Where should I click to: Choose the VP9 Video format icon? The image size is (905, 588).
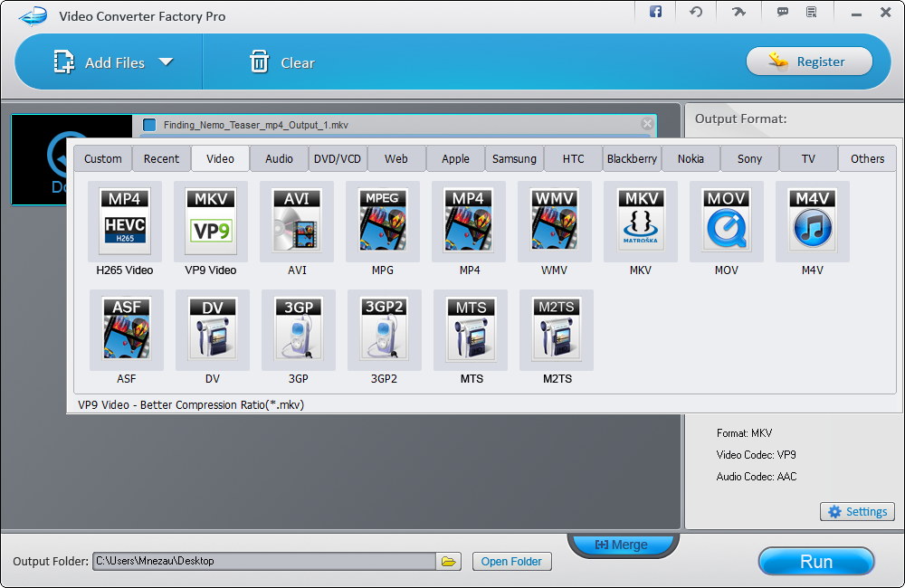[x=210, y=220]
